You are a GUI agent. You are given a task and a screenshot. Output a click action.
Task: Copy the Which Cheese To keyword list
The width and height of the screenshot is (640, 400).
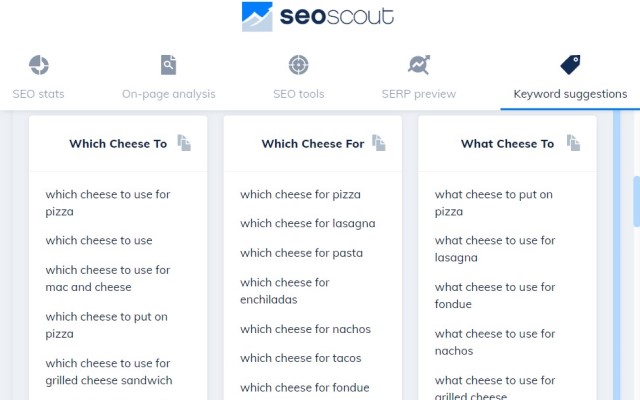pyautogui.click(x=184, y=143)
